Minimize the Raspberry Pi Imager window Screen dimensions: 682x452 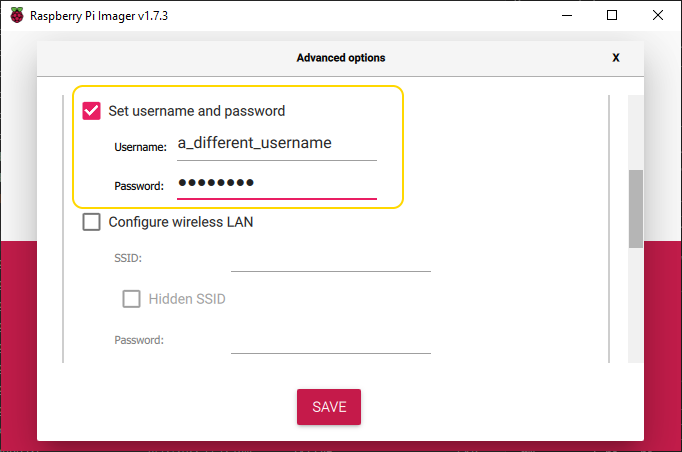click(x=566, y=15)
